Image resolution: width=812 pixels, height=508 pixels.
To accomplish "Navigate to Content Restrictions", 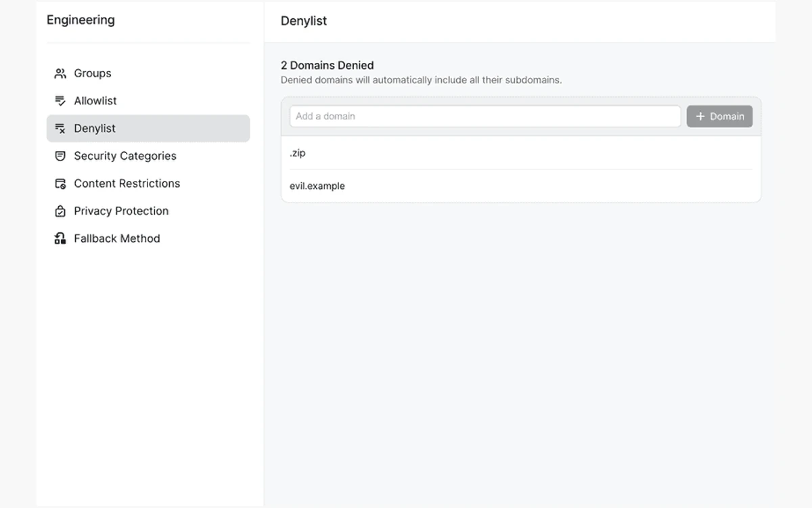I will click(x=148, y=184).
